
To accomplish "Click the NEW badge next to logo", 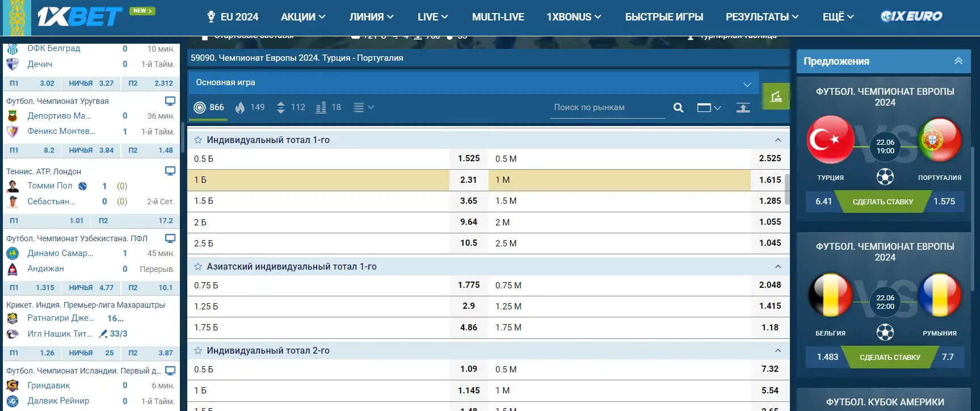I will click(x=142, y=11).
